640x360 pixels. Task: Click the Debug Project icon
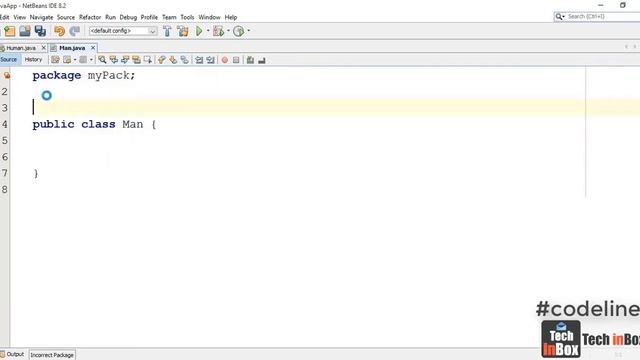click(218, 31)
